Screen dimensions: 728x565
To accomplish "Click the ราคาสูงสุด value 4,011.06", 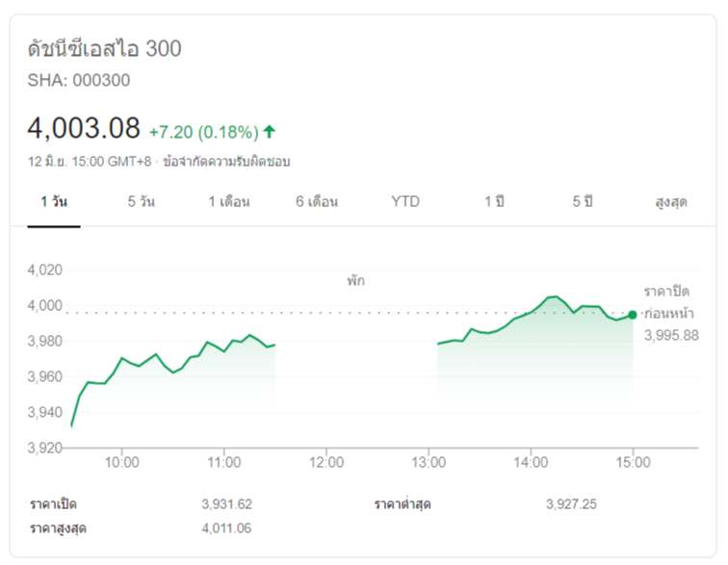I will tap(227, 528).
